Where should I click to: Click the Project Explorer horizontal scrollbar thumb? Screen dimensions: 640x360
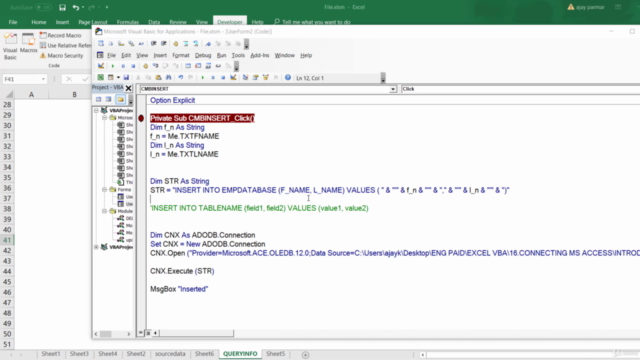click(106, 334)
